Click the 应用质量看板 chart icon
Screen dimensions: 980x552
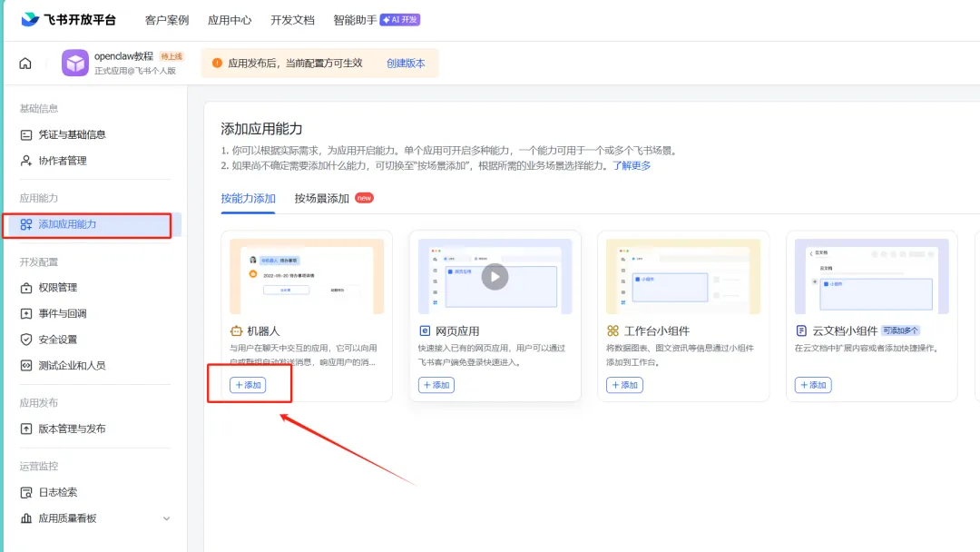(26, 518)
